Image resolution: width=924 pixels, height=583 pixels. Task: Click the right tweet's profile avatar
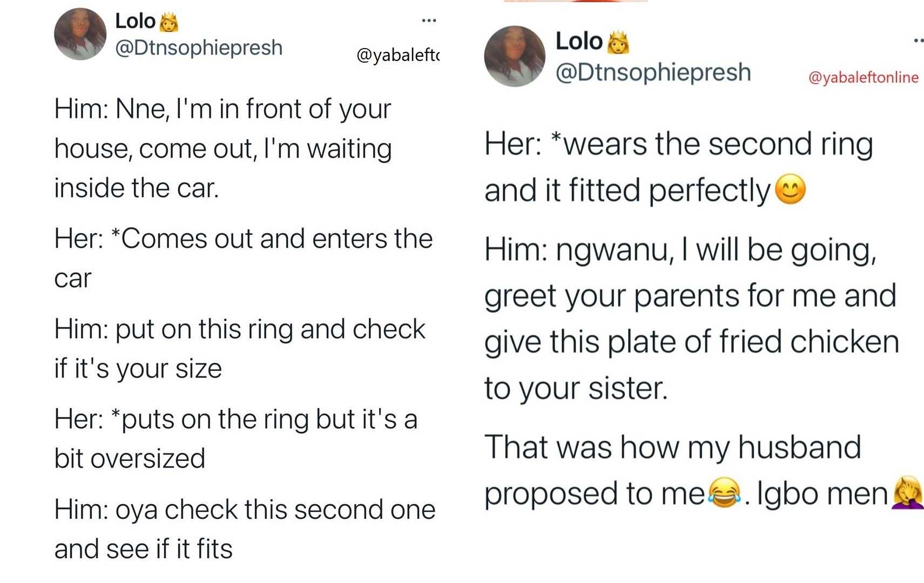514,56
